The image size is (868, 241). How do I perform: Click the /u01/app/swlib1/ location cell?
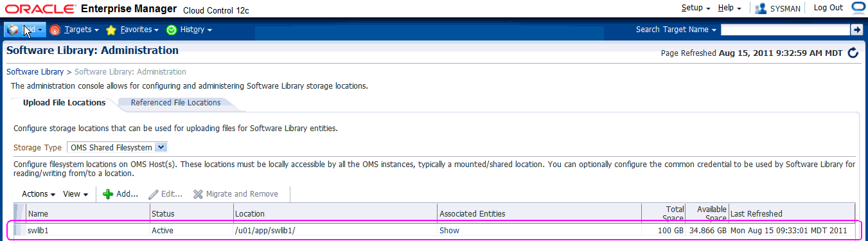(x=335, y=230)
